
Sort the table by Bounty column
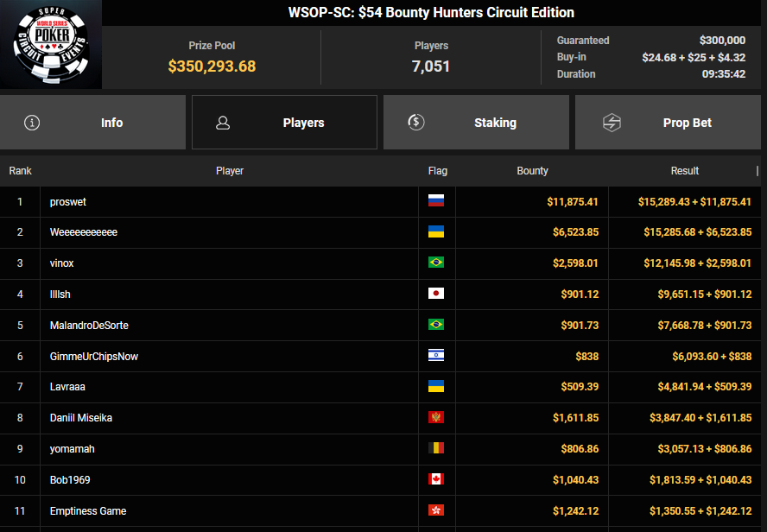coord(532,171)
